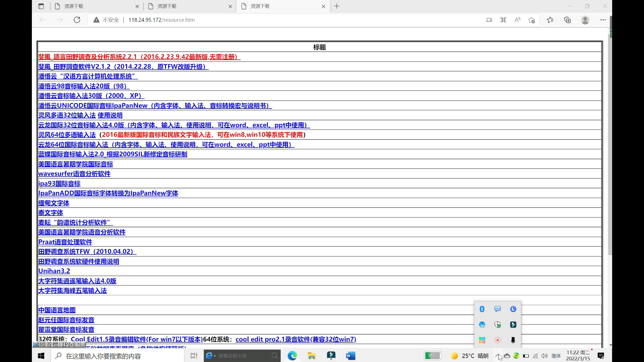This screenshot has height=362, width=644.
Task: Open 使用说明 link beside 灵风多语32位输入法
Action: [x=110, y=115]
